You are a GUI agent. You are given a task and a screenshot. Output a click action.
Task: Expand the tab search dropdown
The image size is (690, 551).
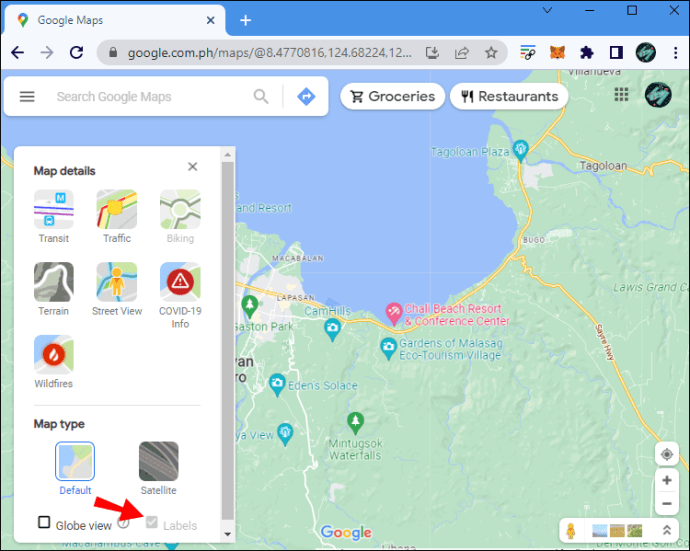(x=547, y=10)
